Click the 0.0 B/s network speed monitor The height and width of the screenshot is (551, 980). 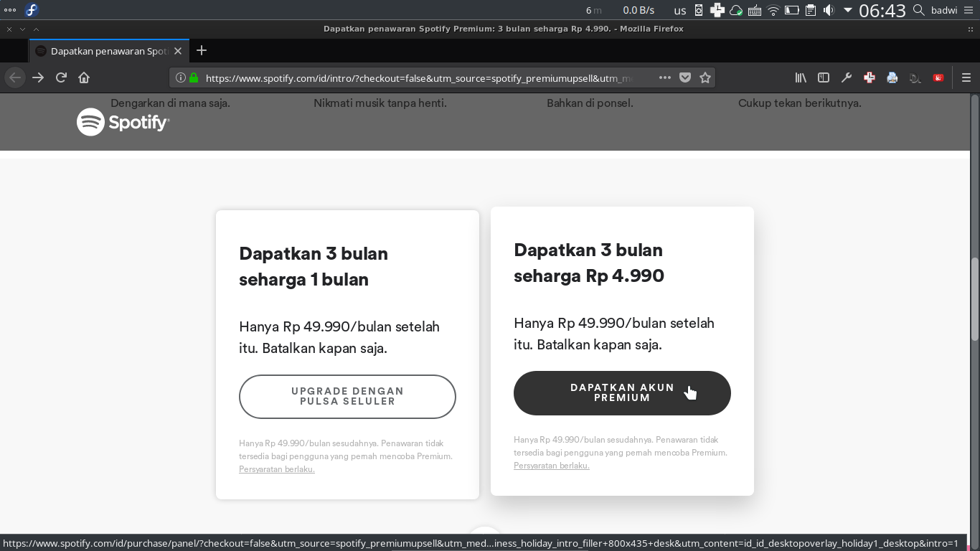639,10
